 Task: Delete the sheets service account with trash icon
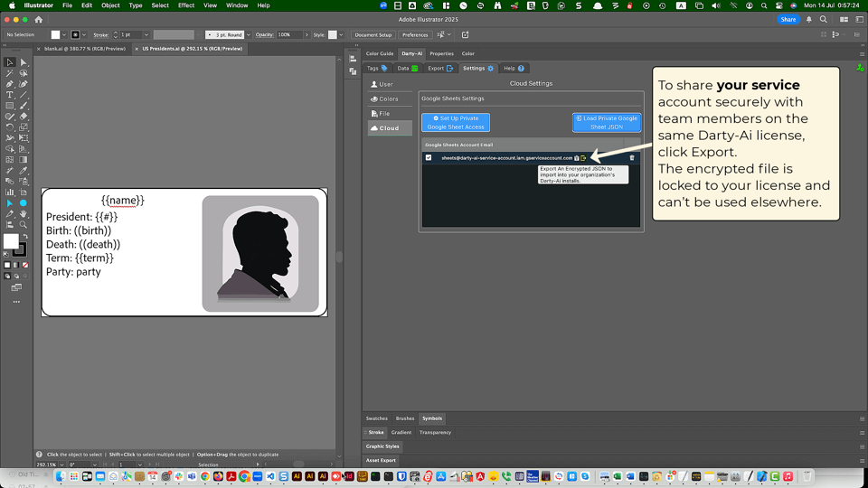[632, 157]
